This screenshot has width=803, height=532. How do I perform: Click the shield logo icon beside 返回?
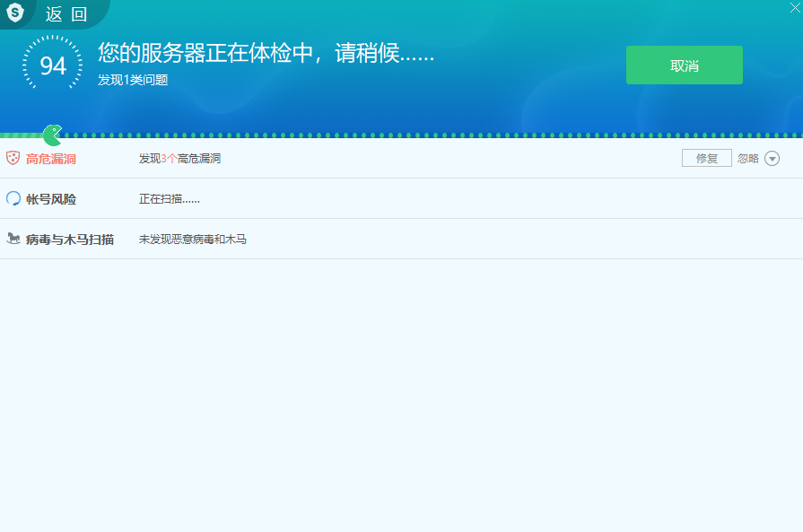(15, 13)
